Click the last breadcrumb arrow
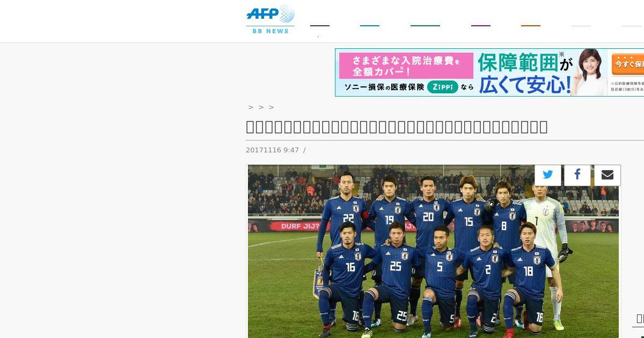This screenshot has height=338, width=644. pos(271,107)
